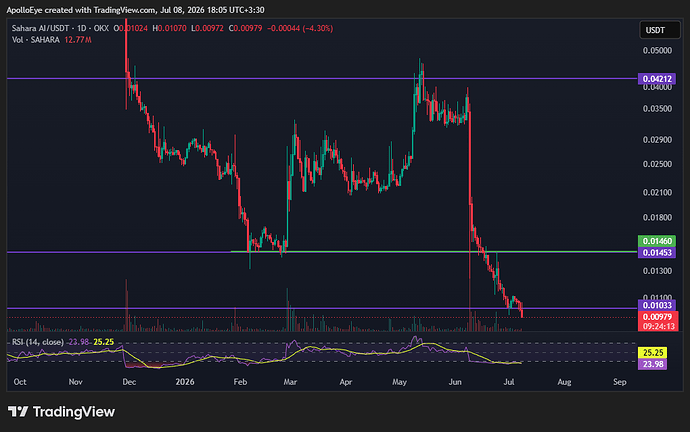Select the 0.04212 purple price label
Image resolution: width=690 pixels, height=432 pixels.
657,79
